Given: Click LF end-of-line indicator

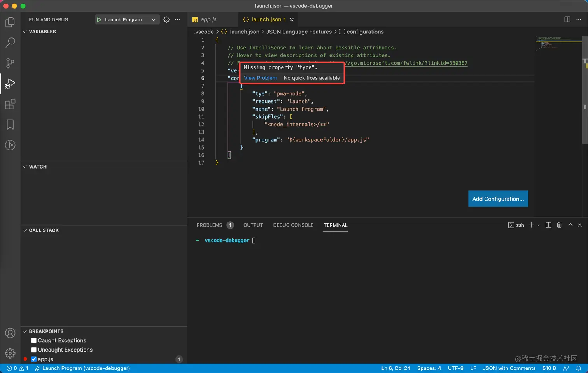Looking at the screenshot, I should [x=473, y=368].
